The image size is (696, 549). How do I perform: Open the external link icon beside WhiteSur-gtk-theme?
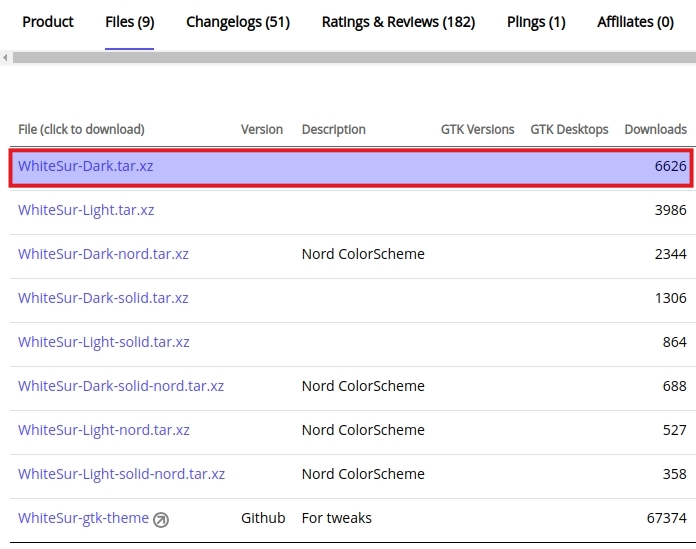click(161, 519)
